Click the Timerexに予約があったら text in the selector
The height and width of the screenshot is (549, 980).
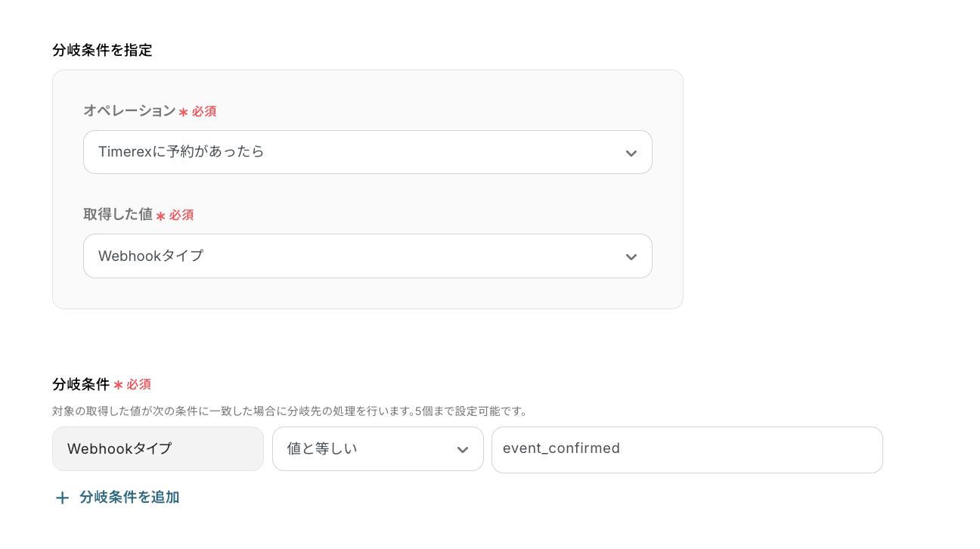coord(180,152)
